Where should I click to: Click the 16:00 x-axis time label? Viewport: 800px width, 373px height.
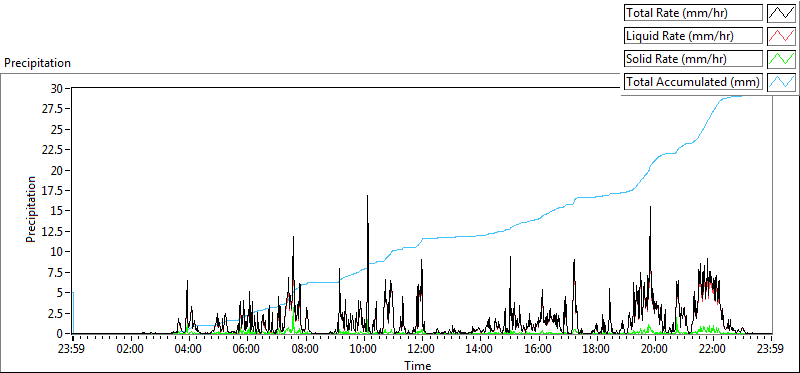538,349
